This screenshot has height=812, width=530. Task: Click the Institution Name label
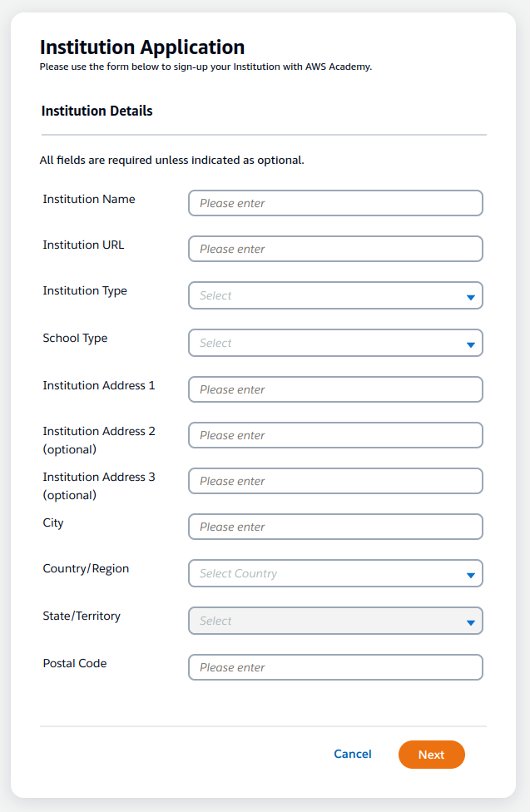tap(89, 200)
